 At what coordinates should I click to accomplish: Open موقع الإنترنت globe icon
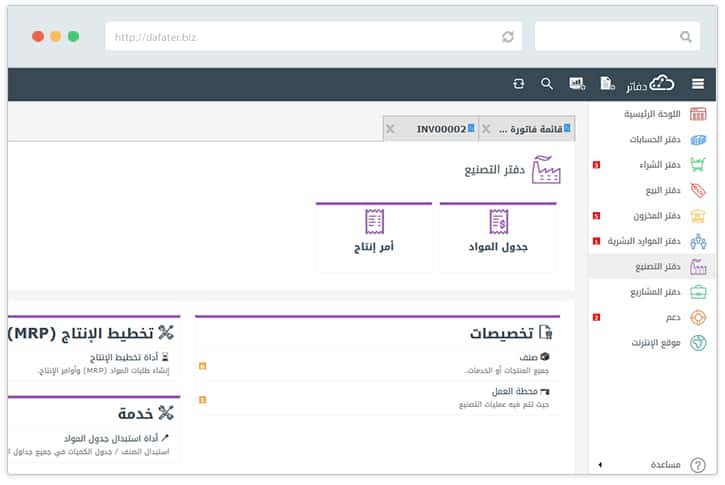point(698,343)
